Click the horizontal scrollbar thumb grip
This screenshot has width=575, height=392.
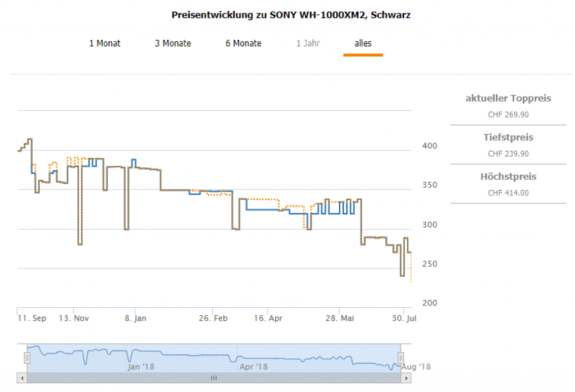click(x=213, y=379)
